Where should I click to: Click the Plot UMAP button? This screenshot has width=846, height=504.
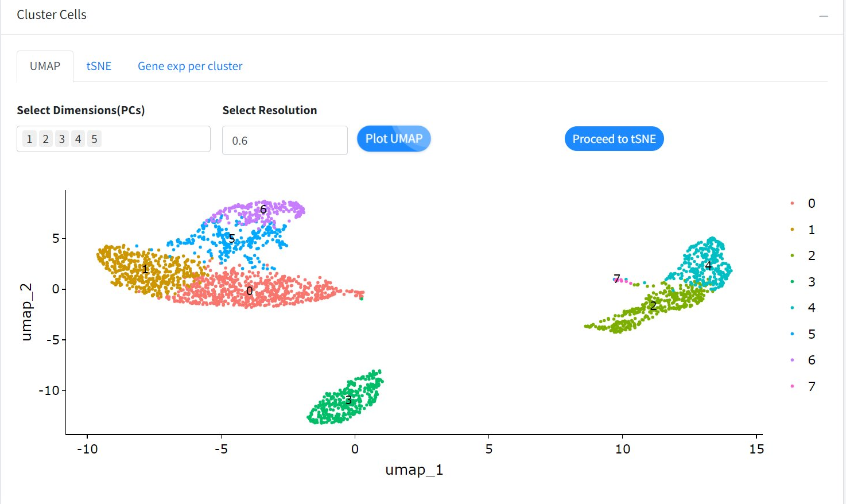coord(394,139)
